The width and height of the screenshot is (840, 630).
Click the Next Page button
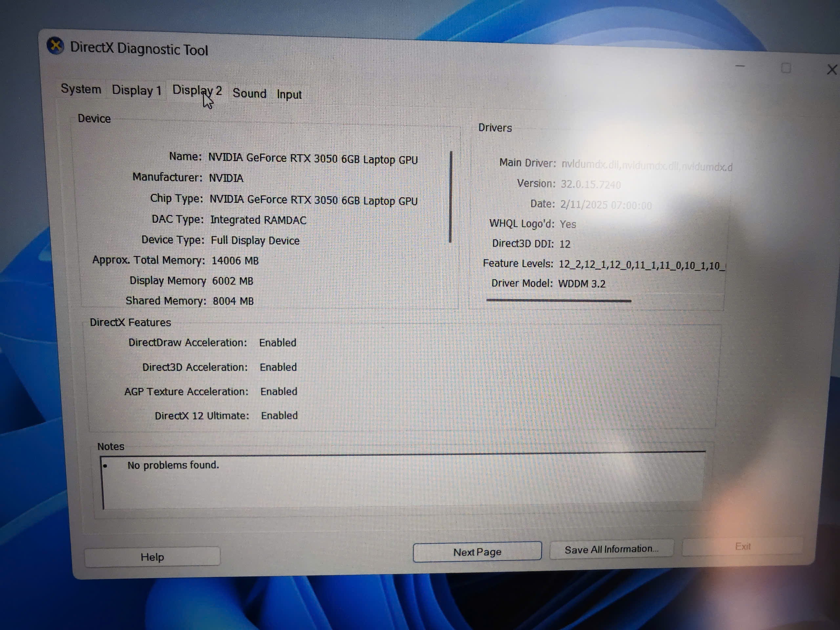click(477, 552)
